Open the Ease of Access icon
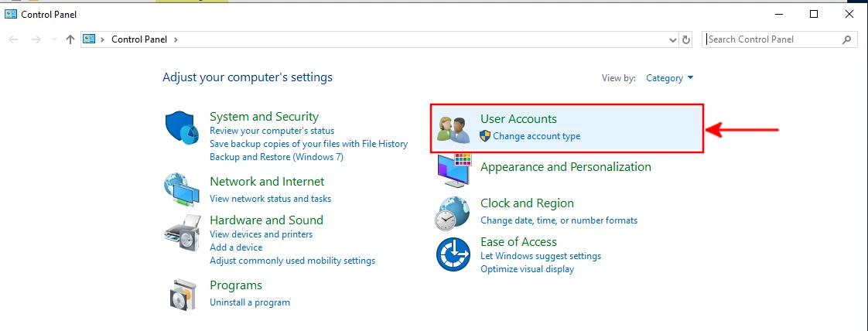 pos(453,254)
